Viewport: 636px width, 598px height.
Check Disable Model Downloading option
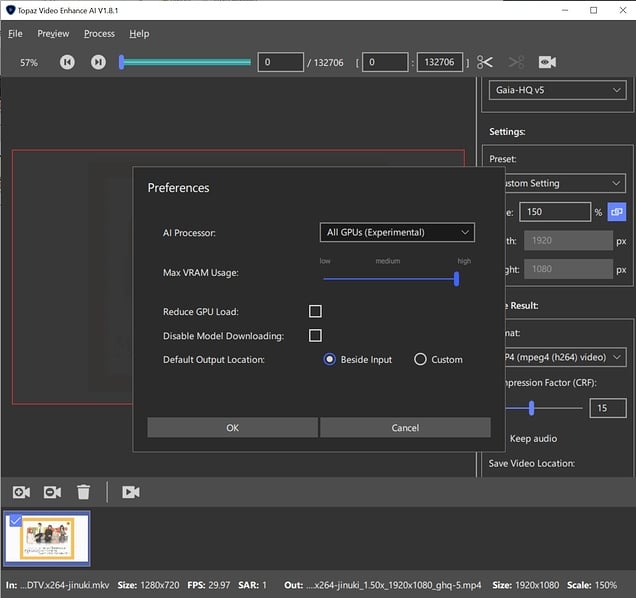[315, 335]
